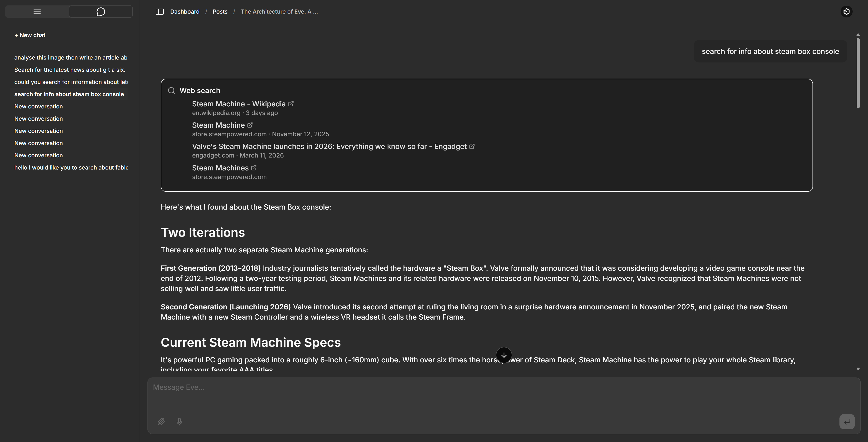The width and height of the screenshot is (868, 442).
Task: Click 'engadget.com · March 11, 2026' text
Action: [x=238, y=155]
